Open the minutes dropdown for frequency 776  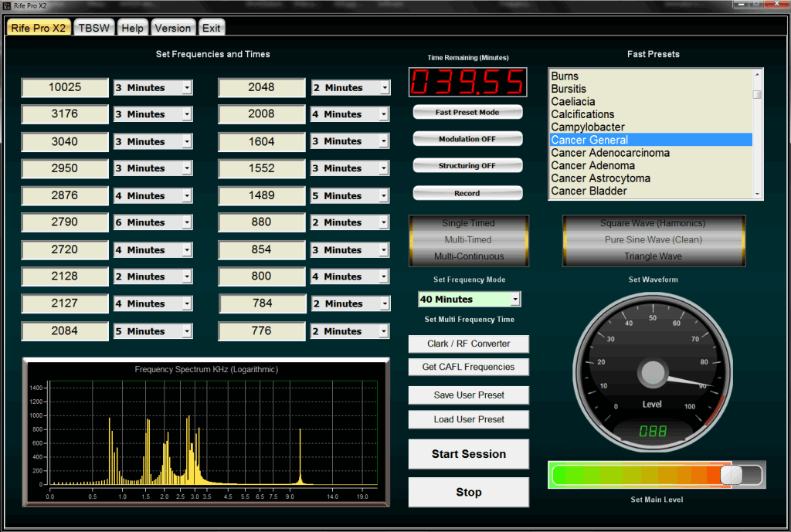(x=384, y=331)
